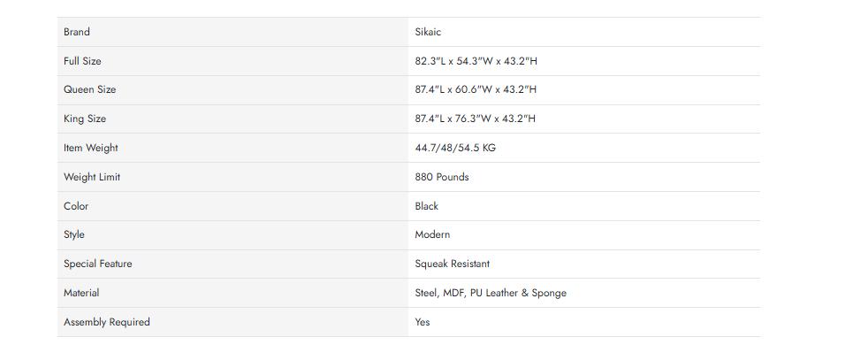
Task: Click the Color row label
Action: click(76, 206)
